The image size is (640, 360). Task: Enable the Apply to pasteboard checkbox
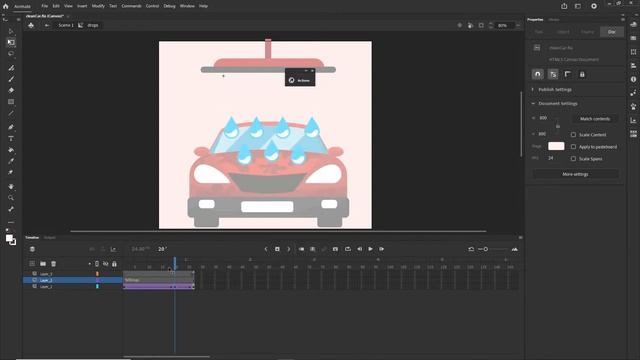tap(573, 147)
